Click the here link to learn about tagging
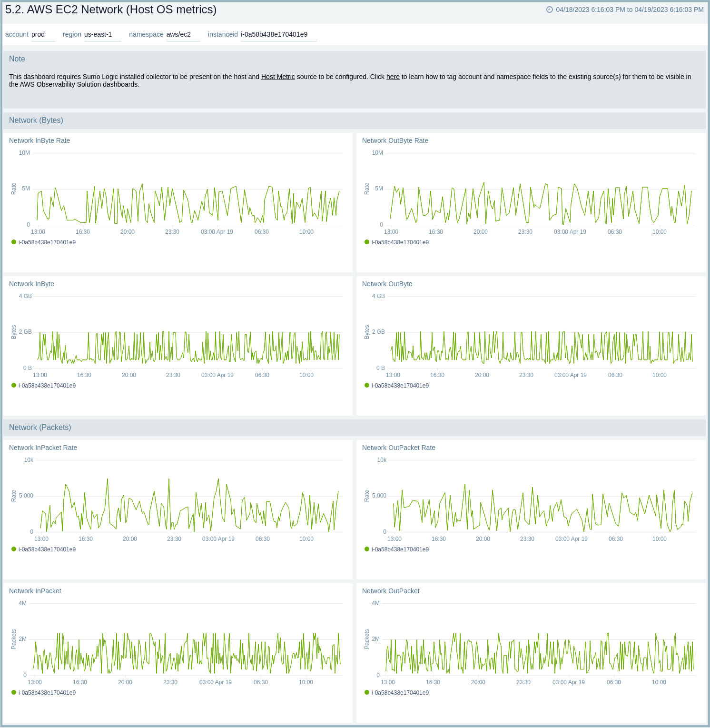The height and width of the screenshot is (728, 710). [393, 77]
